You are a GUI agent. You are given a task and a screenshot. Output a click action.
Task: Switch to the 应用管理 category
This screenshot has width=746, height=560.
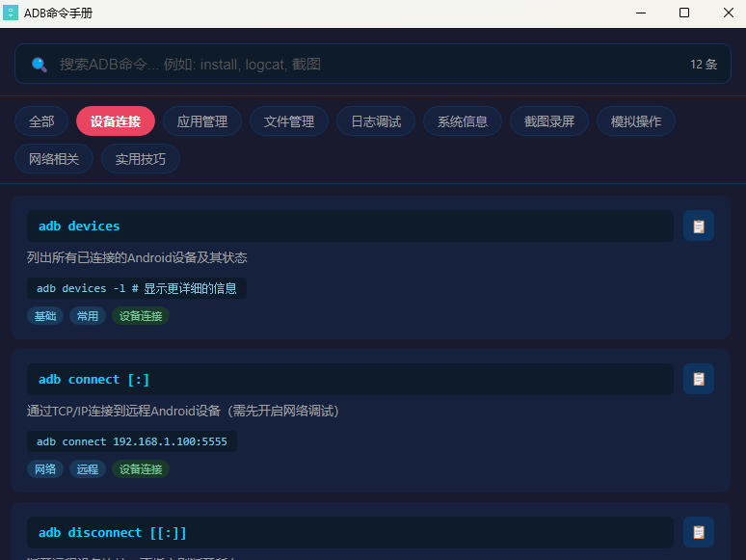202,121
